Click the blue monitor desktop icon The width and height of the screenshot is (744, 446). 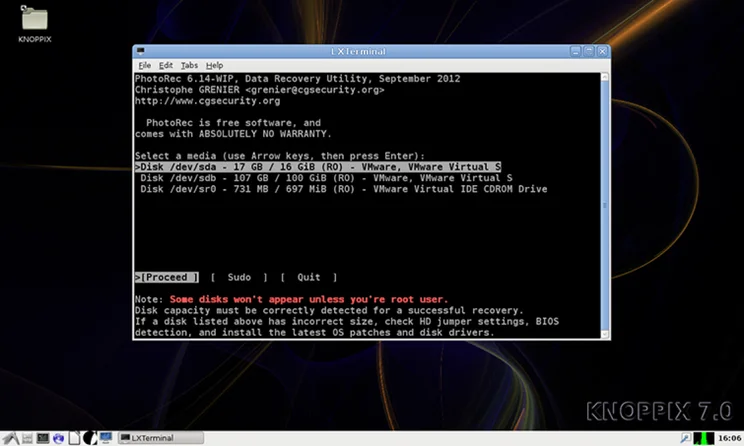pyautogui.click(x=106, y=437)
